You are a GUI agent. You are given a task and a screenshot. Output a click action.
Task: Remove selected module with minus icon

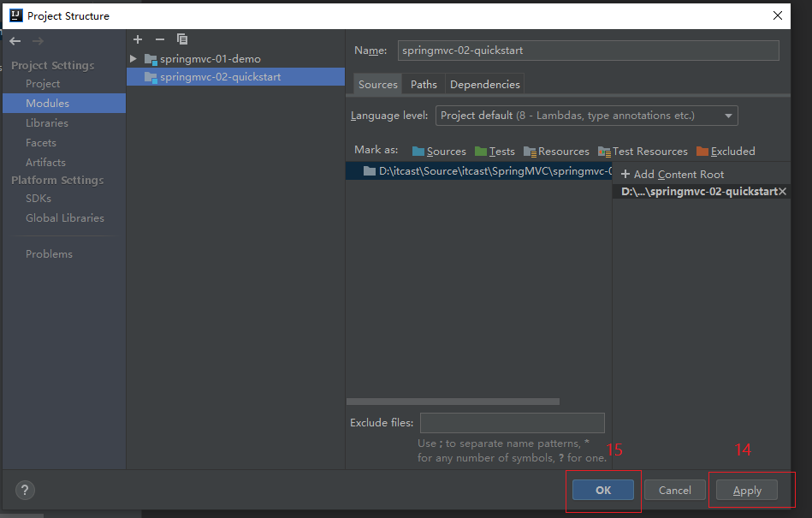point(159,39)
